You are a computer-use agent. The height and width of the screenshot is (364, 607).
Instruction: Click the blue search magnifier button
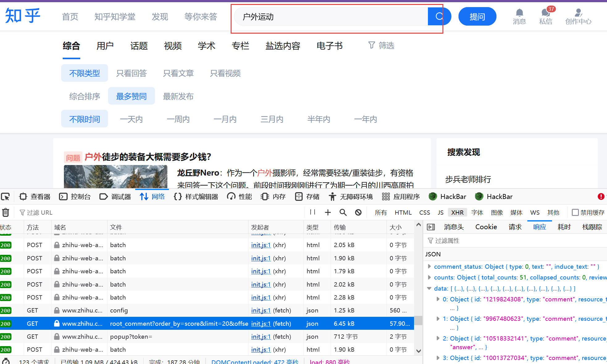[x=439, y=16]
